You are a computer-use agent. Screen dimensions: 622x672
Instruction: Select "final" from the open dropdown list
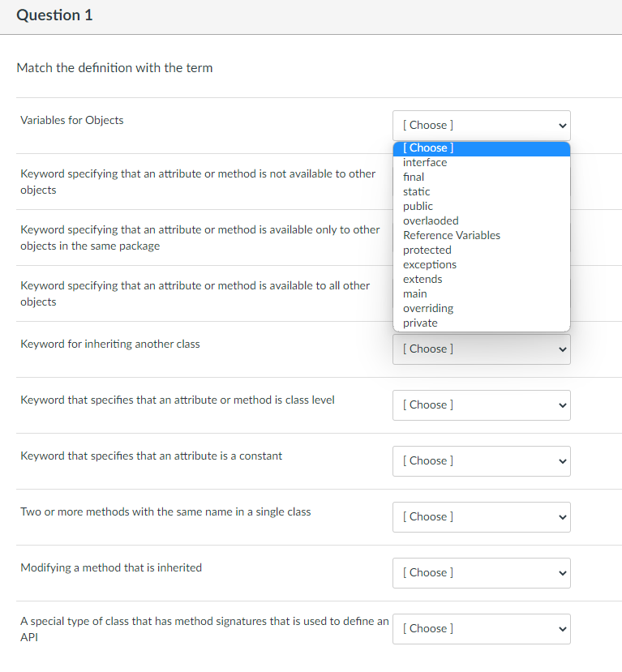coord(414,177)
